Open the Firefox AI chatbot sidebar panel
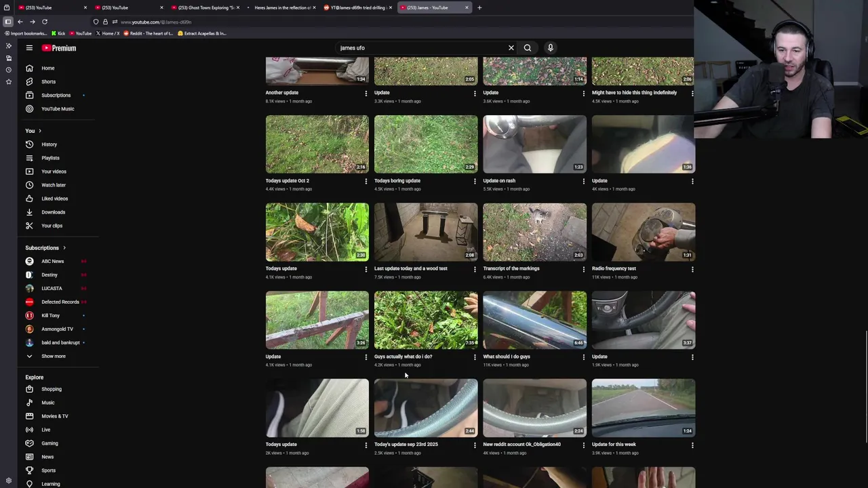Viewport: 868px width, 488px height. (x=8, y=45)
